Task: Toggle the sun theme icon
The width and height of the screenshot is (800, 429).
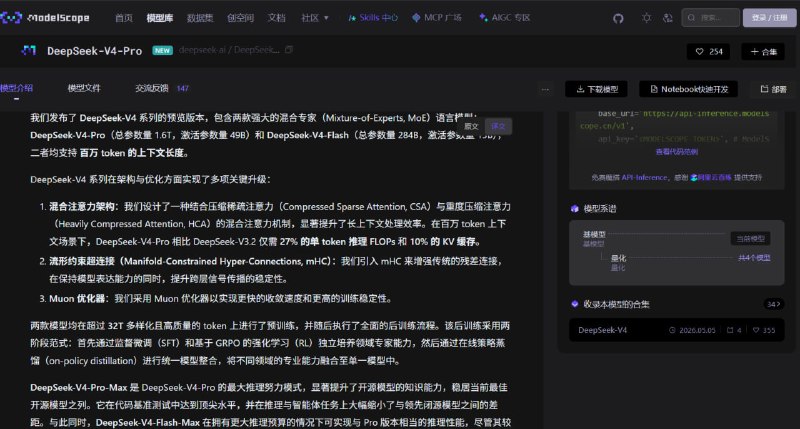Action: (646, 18)
